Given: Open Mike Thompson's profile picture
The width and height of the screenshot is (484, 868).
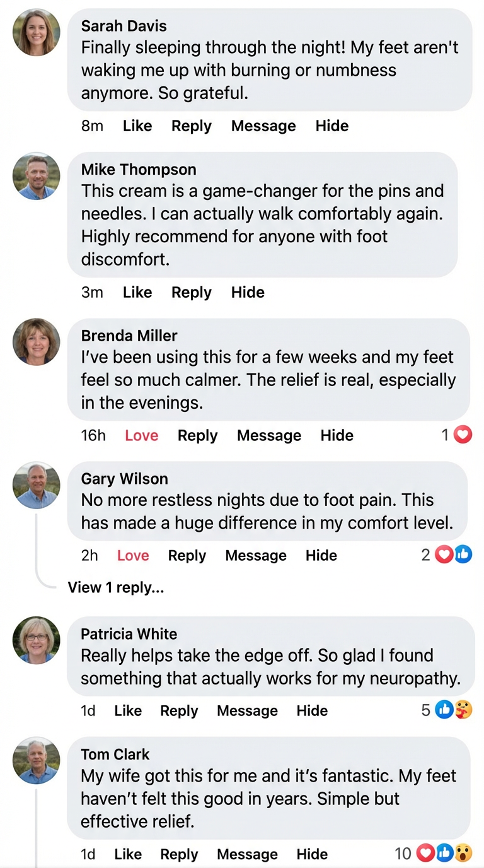Looking at the screenshot, I should coord(37,176).
